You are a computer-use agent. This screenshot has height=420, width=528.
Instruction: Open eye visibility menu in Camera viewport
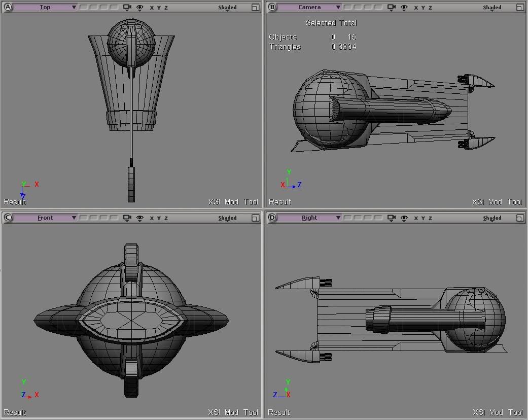tap(404, 8)
